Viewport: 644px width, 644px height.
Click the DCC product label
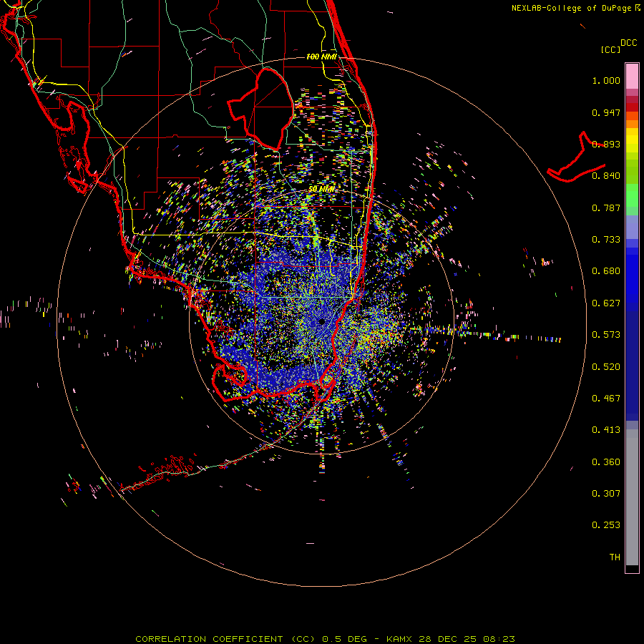click(x=628, y=43)
